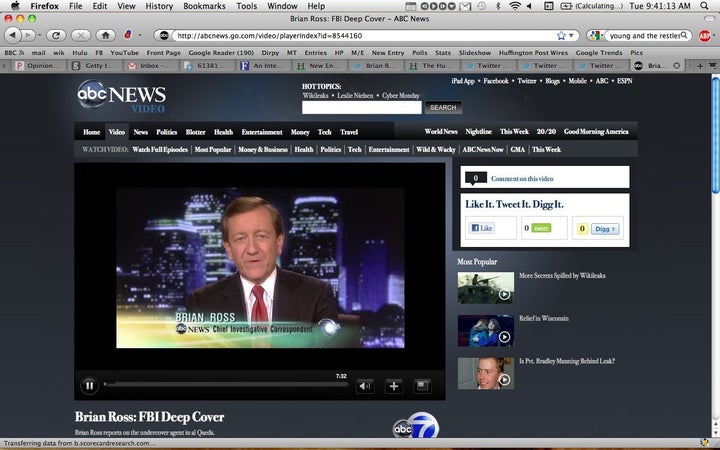Open the Apple menu
720x450 pixels.
[x=15, y=6]
